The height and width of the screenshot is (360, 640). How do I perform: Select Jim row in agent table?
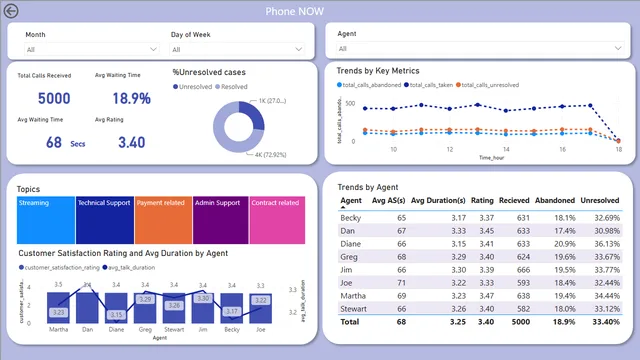coord(480,270)
